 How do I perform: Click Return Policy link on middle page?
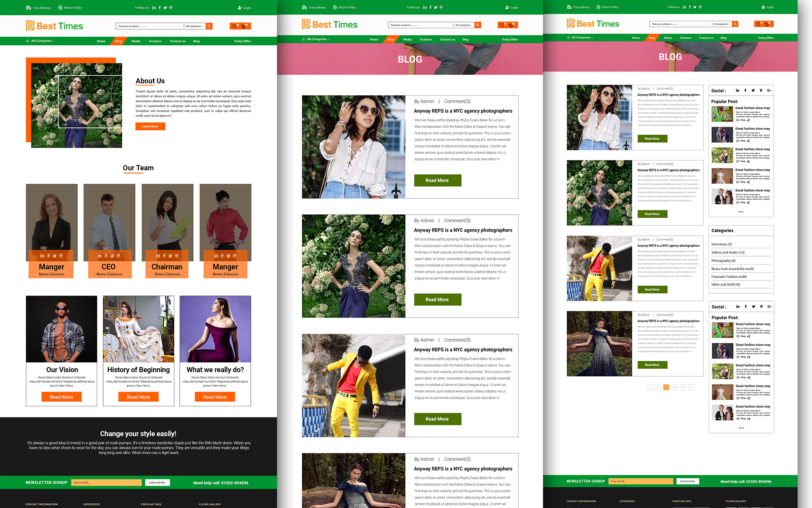pos(344,7)
